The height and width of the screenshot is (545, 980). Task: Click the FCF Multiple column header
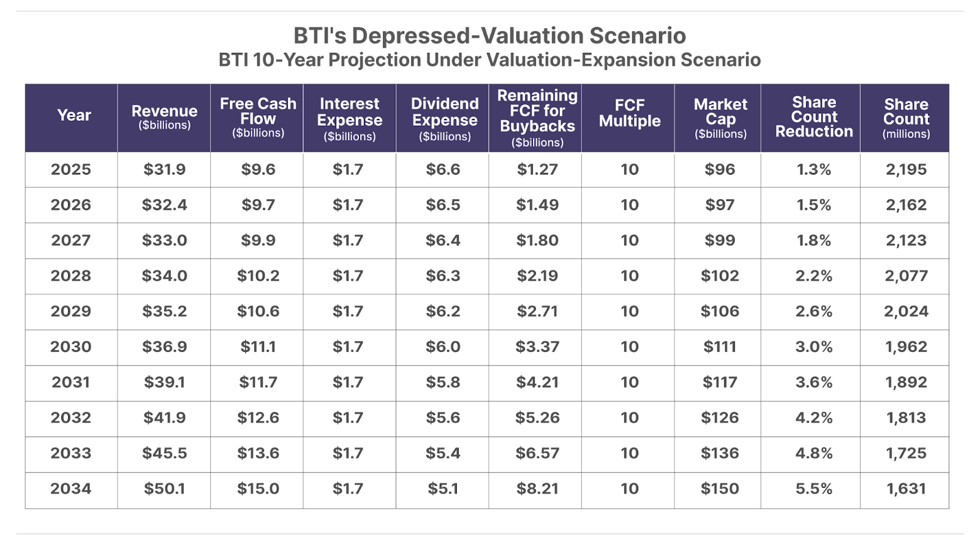coord(630,113)
